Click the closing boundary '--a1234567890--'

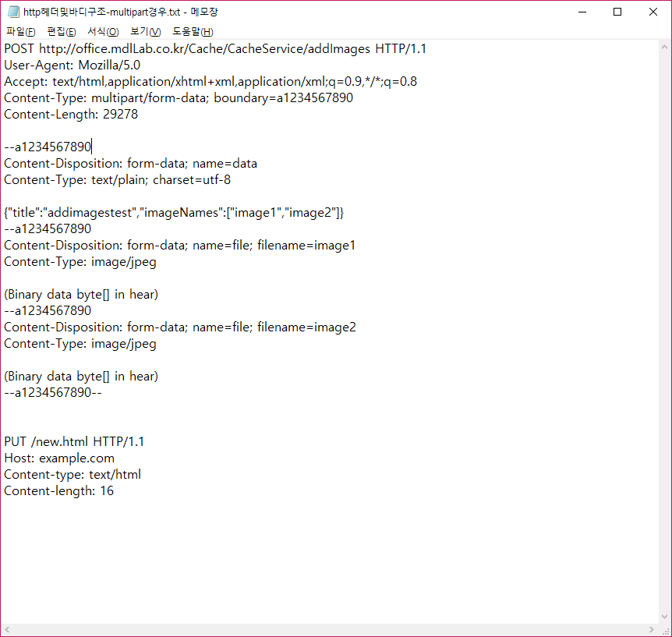pyautogui.click(x=53, y=393)
